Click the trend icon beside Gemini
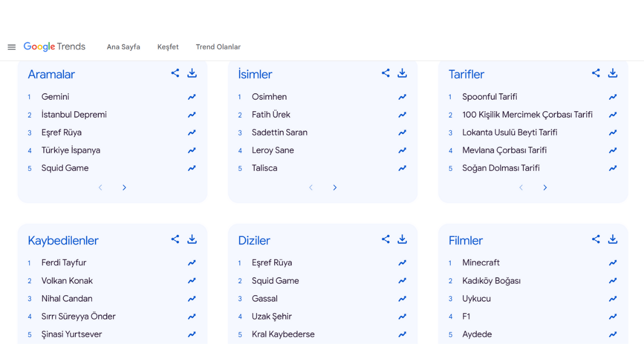This screenshot has width=644, height=362. pyautogui.click(x=192, y=97)
